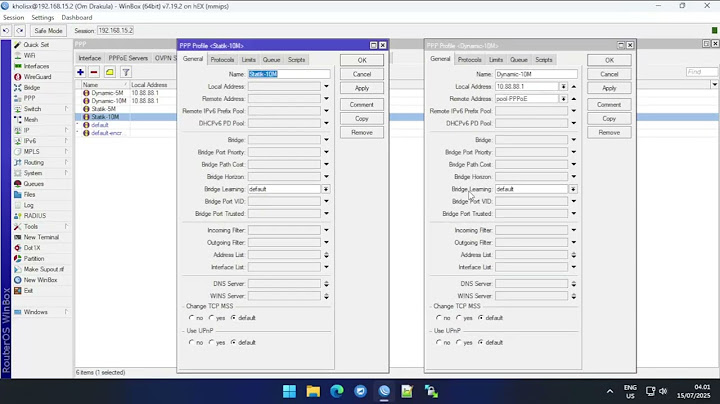Open the Settings menu
This screenshot has height=404, width=720.
[x=43, y=17]
